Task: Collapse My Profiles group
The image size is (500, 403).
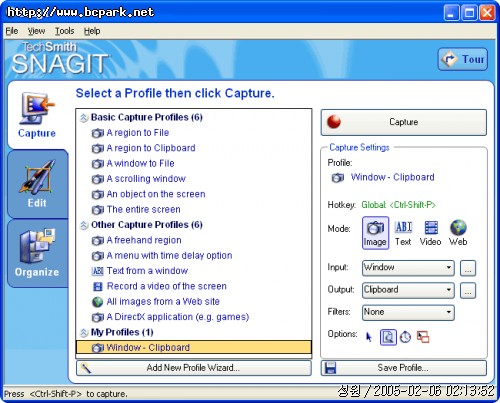Action: [84, 332]
